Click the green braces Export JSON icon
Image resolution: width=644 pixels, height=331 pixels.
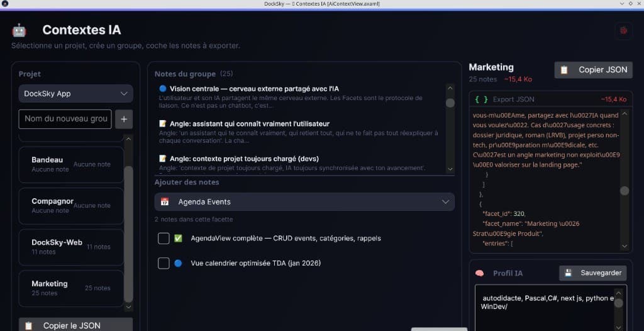[x=481, y=99]
